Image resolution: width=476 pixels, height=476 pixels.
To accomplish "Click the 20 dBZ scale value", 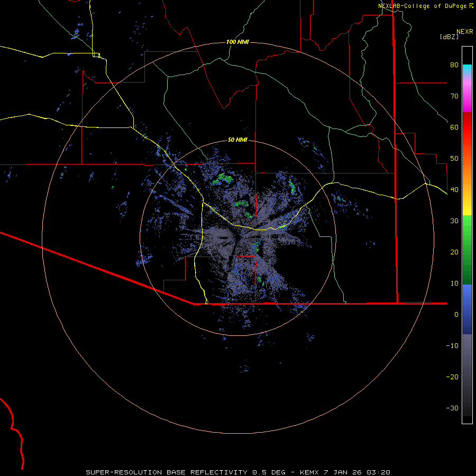I will coord(454,252).
